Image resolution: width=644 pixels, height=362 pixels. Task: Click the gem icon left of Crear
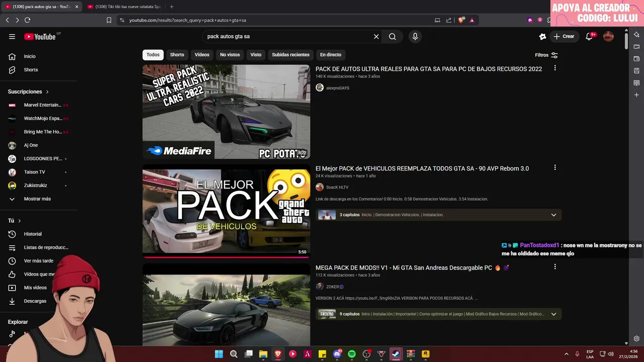click(x=542, y=36)
